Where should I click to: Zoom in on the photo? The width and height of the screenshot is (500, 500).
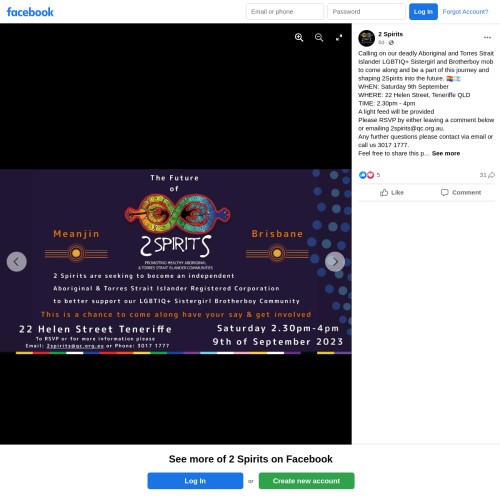299,38
